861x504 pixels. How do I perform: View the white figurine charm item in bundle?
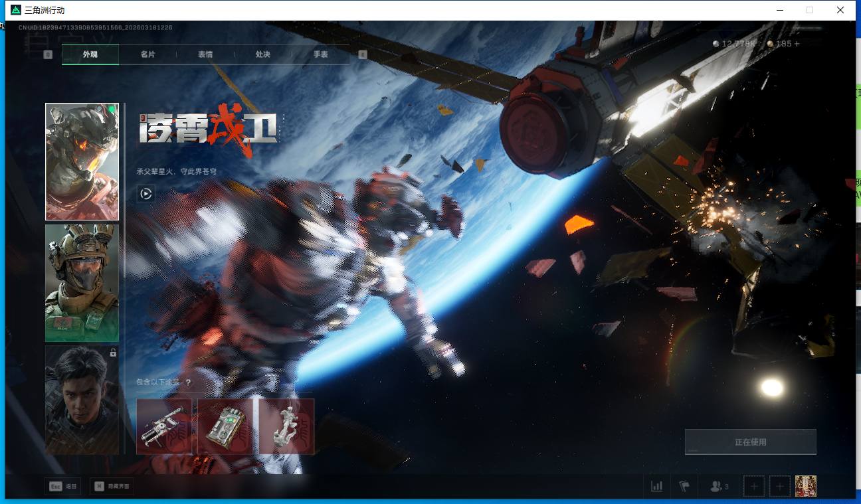coord(286,426)
